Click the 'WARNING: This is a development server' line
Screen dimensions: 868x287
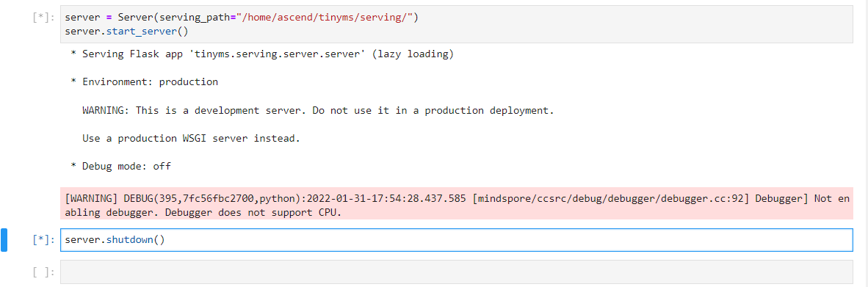coord(318,110)
